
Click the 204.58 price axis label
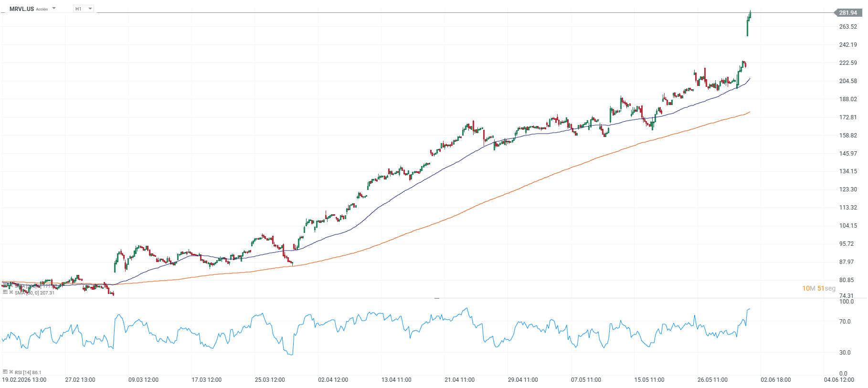tap(848, 81)
